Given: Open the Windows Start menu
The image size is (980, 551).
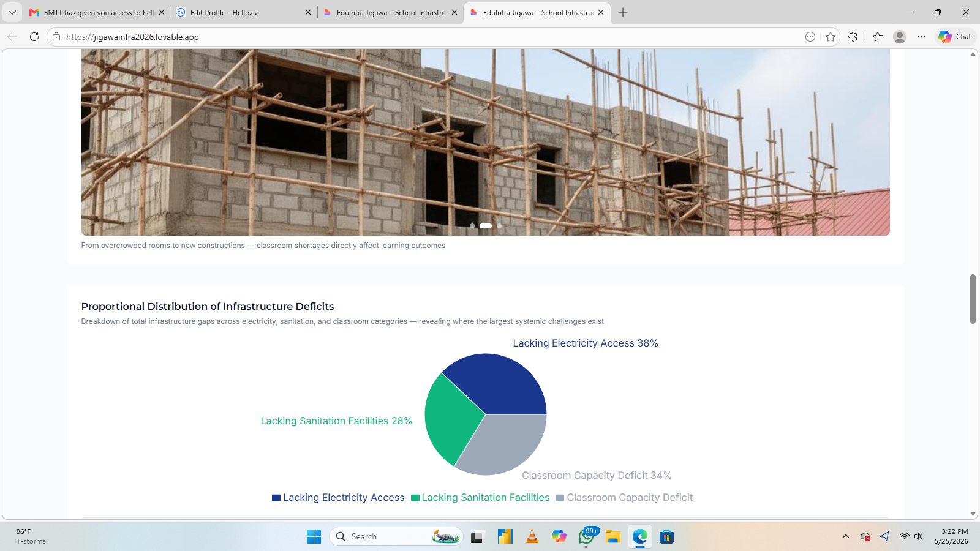Looking at the screenshot, I should tap(314, 537).
